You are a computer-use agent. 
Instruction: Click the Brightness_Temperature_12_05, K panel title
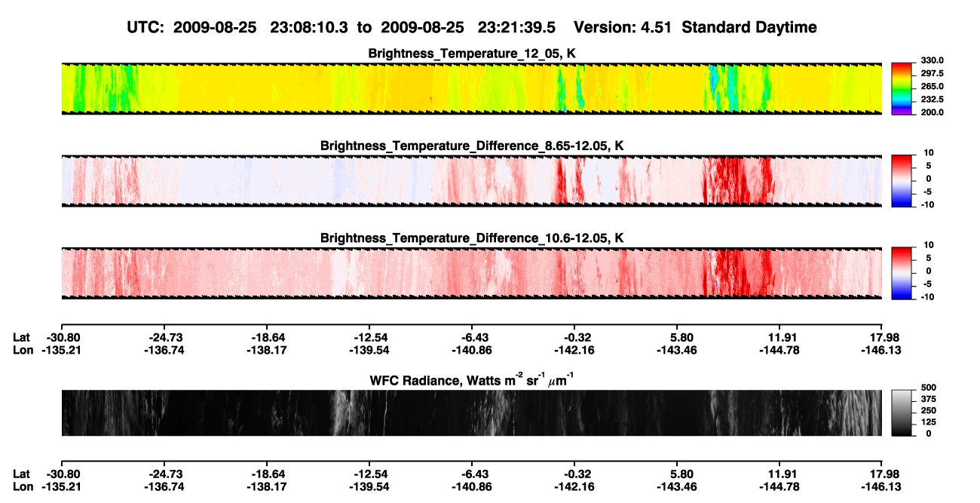(x=472, y=54)
